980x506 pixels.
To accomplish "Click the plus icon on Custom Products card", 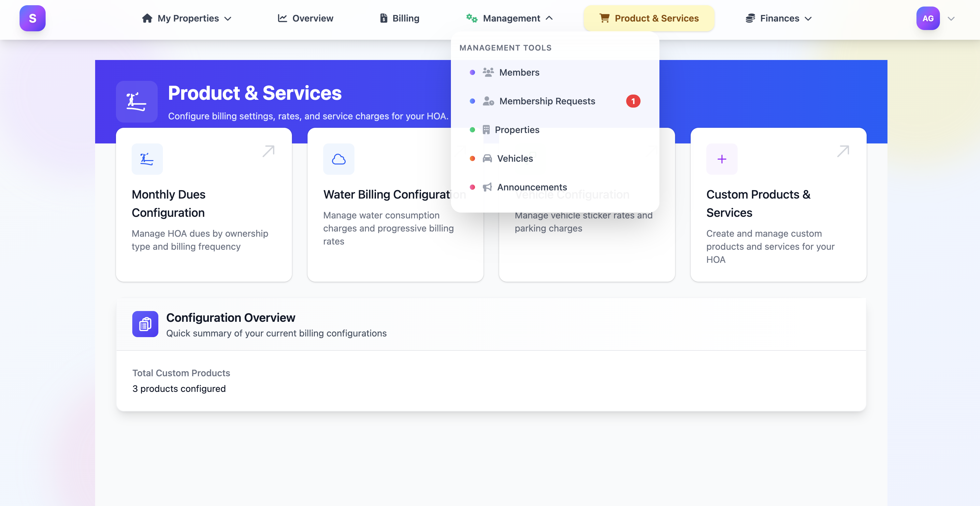I will 721,159.
